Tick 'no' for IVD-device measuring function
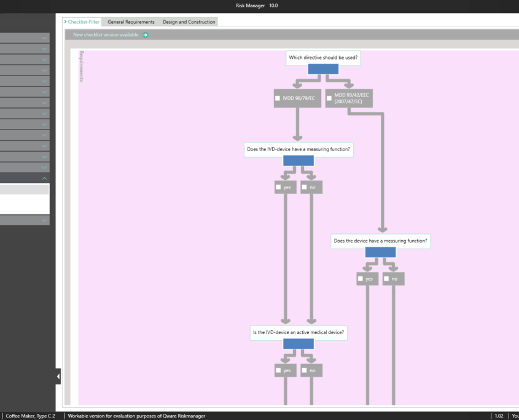Viewport: 519px width, 420px height. (305, 187)
